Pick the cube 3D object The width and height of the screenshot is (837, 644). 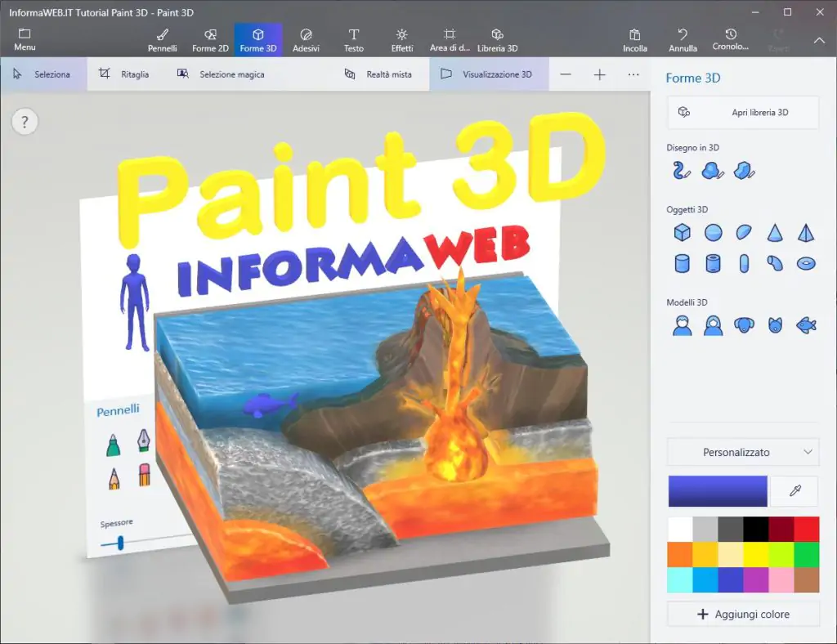pyautogui.click(x=683, y=233)
